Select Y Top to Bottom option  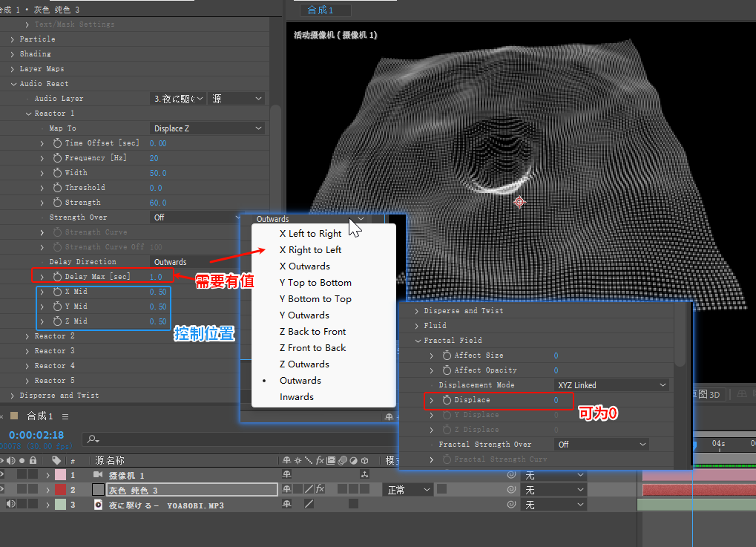(x=315, y=283)
